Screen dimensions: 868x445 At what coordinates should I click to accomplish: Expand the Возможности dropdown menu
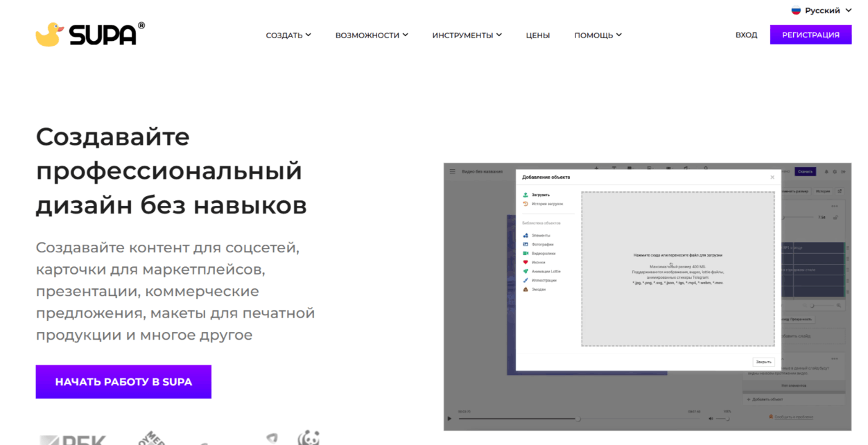372,35
